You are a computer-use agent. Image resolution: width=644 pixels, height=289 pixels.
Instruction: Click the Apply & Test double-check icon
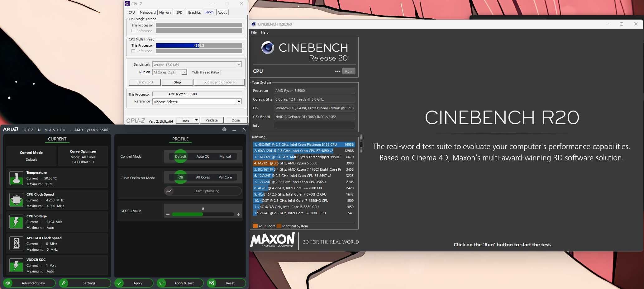[x=161, y=283]
